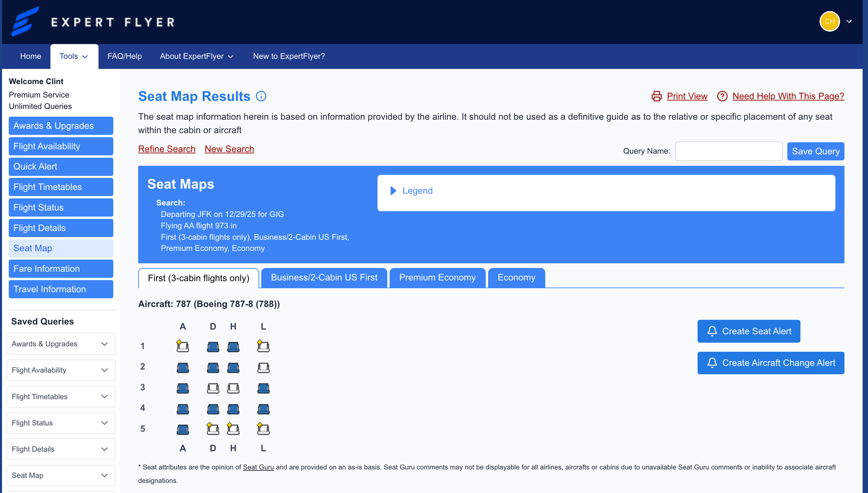Click the bell icon on Create Seat Alert

pos(713,331)
